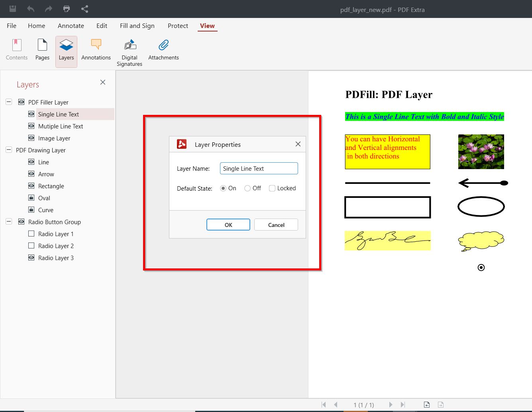View document Attachments
The width and height of the screenshot is (532, 412).
(x=163, y=50)
